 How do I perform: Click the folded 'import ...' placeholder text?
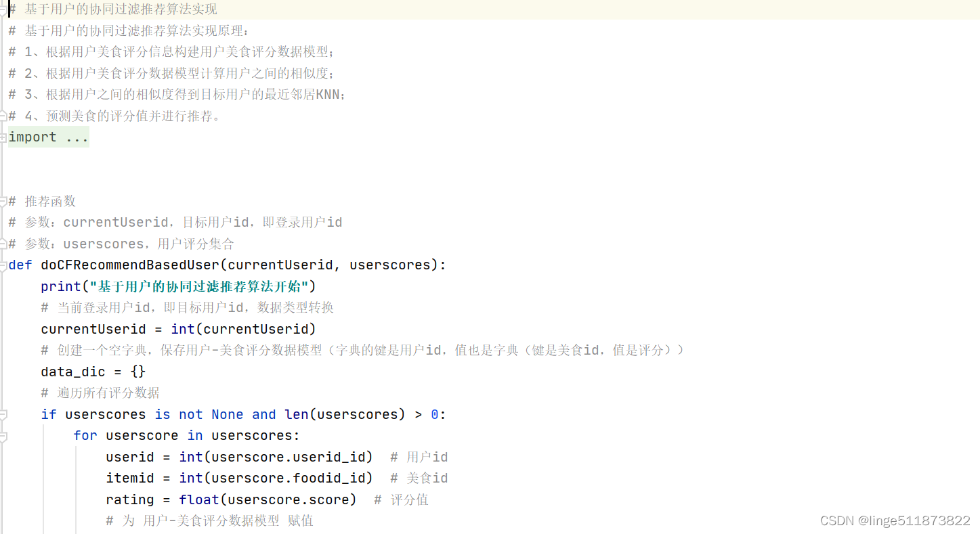pos(49,137)
